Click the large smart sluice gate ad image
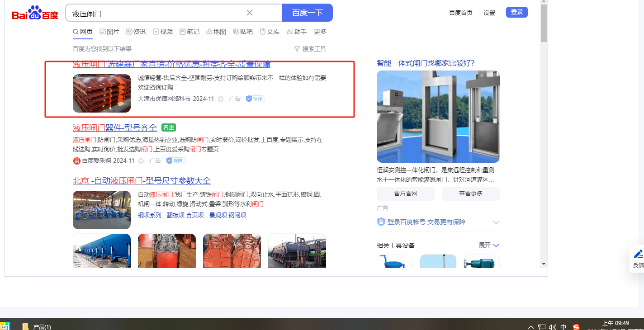This screenshot has width=644, height=330. pyautogui.click(x=438, y=117)
